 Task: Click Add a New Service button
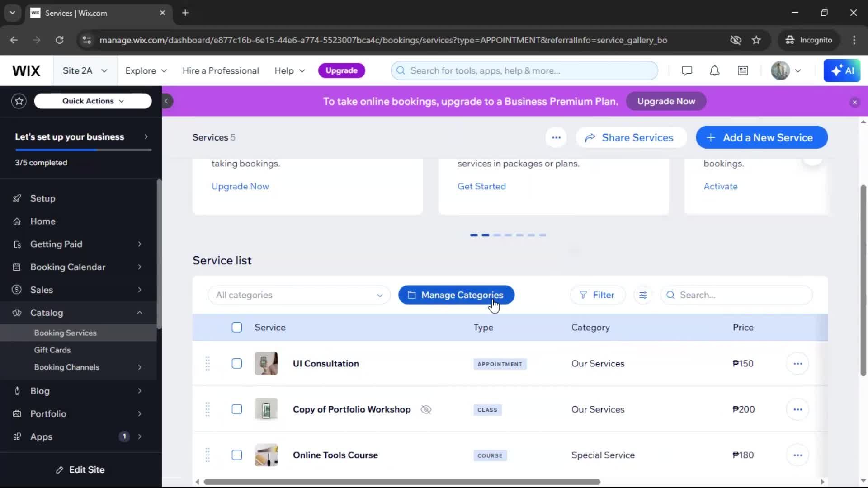coord(762,137)
